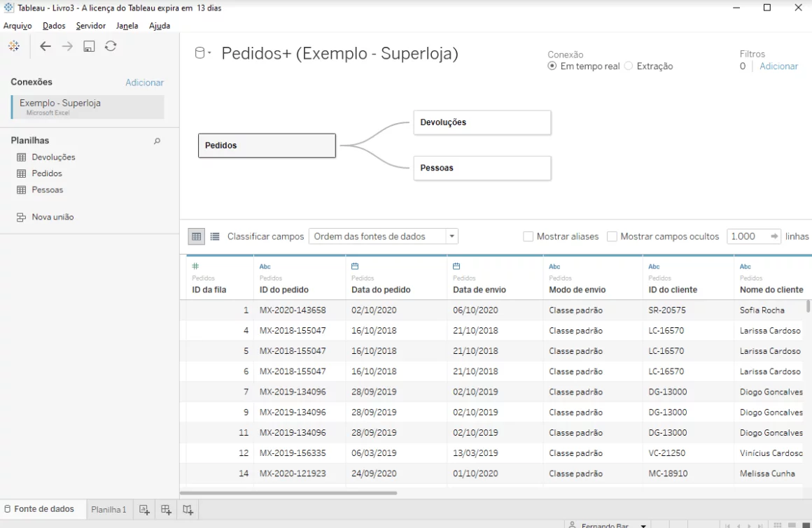Click the Abc type icon of Nome do cliente
The width and height of the screenshot is (812, 528).
click(x=745, y=266)
